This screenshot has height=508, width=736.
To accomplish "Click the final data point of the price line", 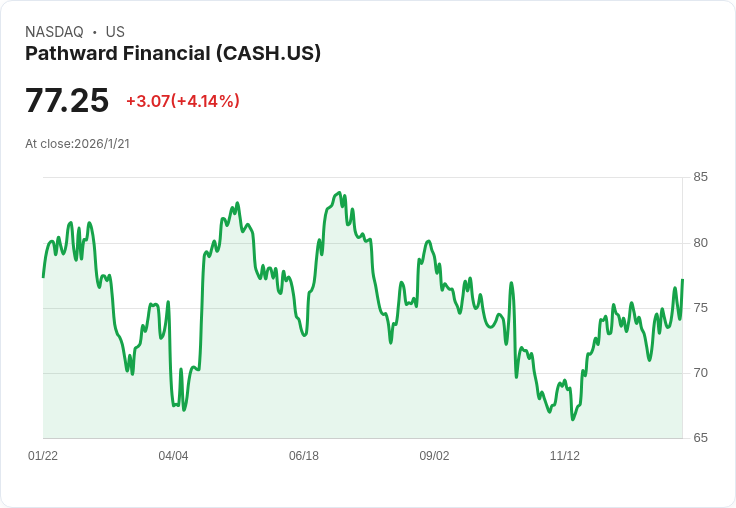I will (682, 280).
